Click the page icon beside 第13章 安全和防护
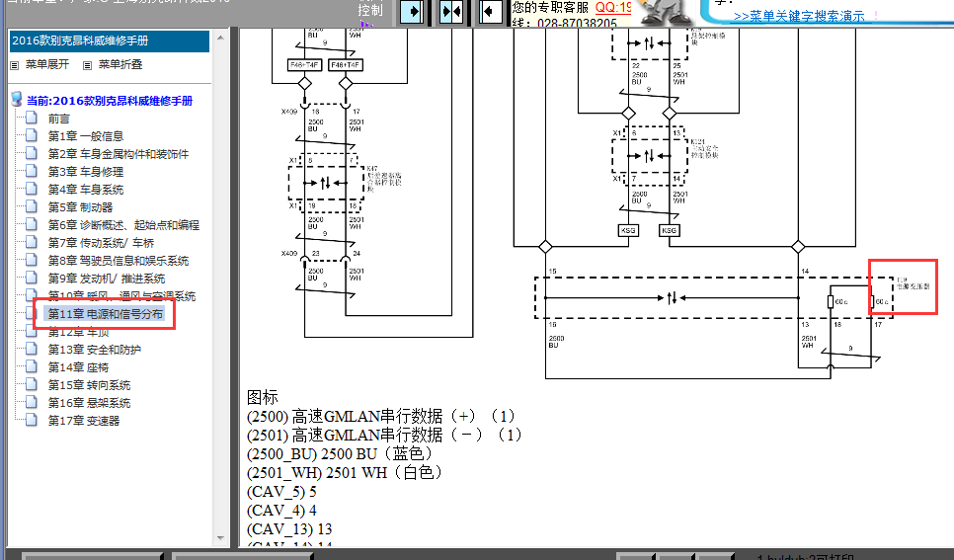 (x=32, y=349)
